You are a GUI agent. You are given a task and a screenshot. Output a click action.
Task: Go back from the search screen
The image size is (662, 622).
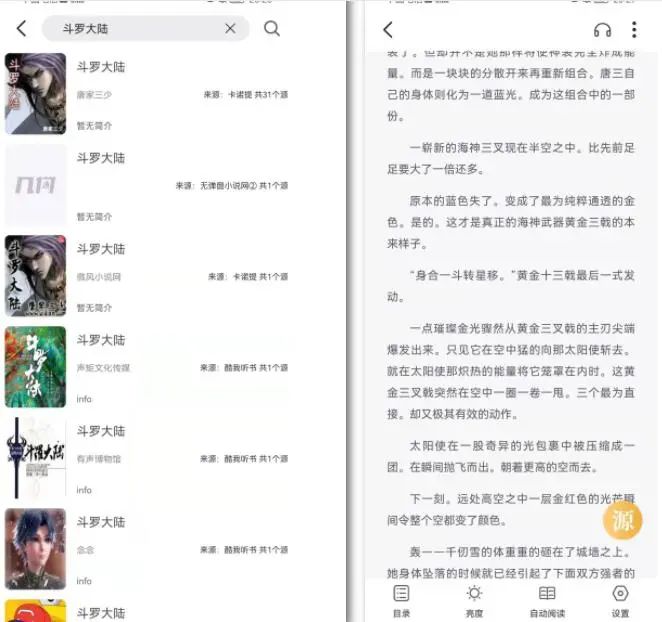point(22,29)
